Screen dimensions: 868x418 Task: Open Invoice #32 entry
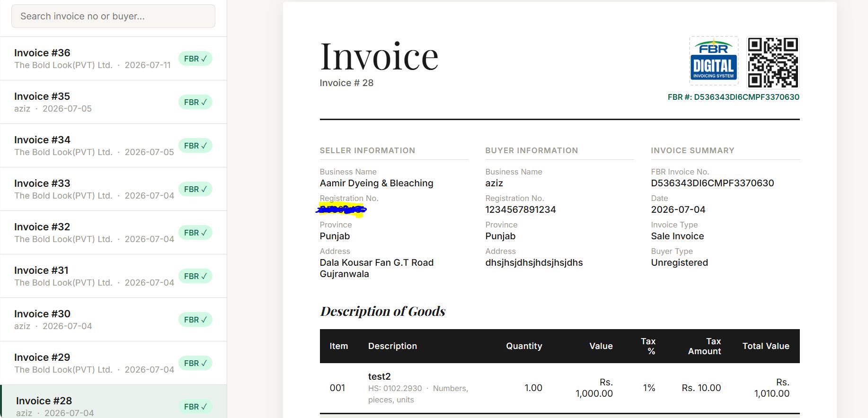click(113, 233)
